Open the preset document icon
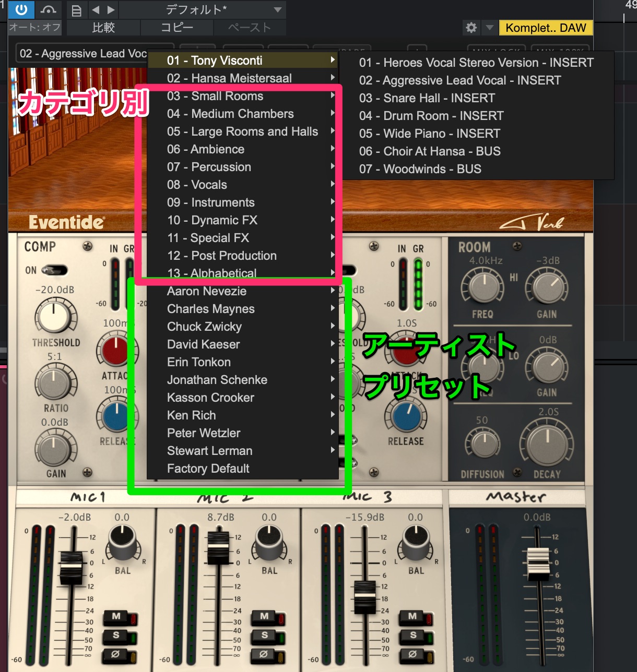The height and width of the screenshot is (672, 637). click(76, 10)
